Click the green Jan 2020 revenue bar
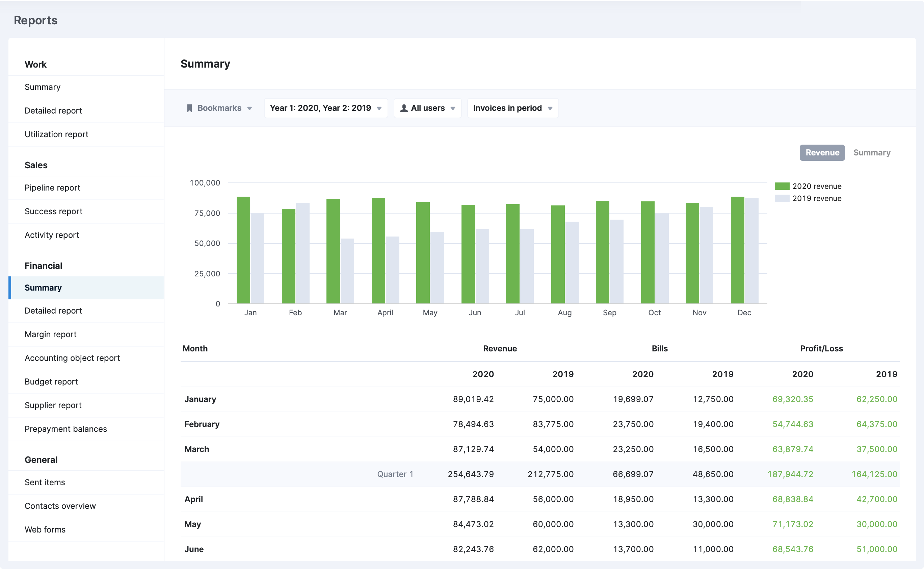 pos(243,250)
